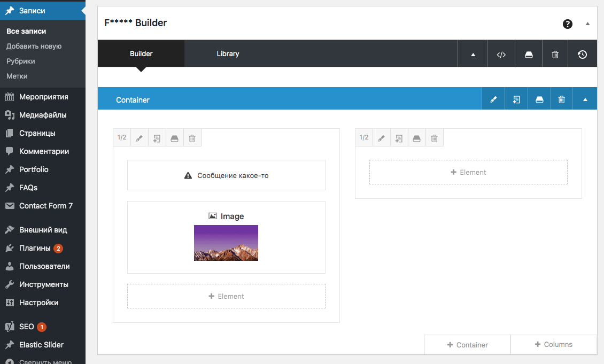The width and height of the screenshot is (604, 364).
Task: Change left column 1/2 size
Action: tap(122, 137)
